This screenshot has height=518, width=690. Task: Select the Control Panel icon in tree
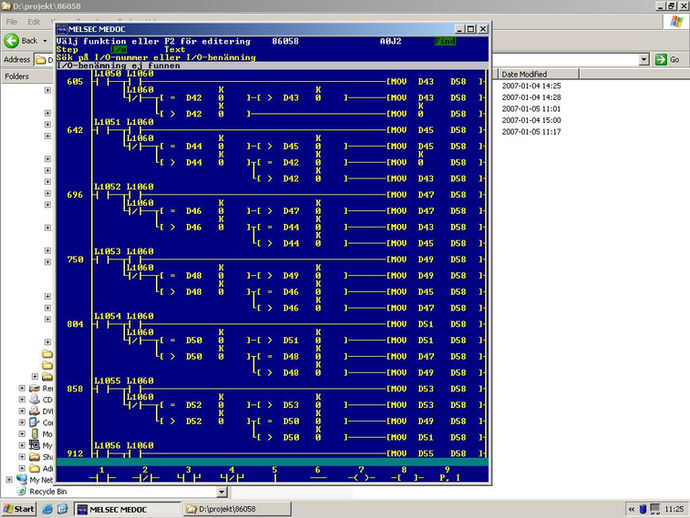(x=34, y=422)
